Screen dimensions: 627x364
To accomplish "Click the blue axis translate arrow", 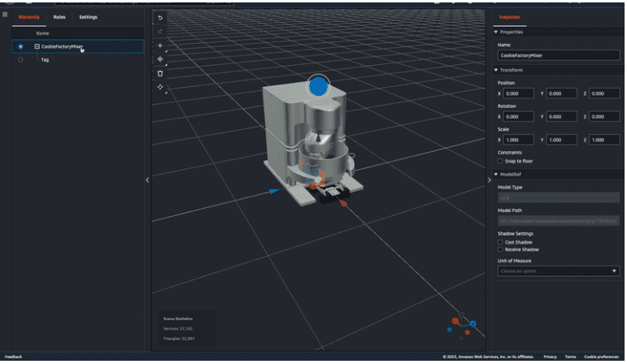I will coord(274,192).
